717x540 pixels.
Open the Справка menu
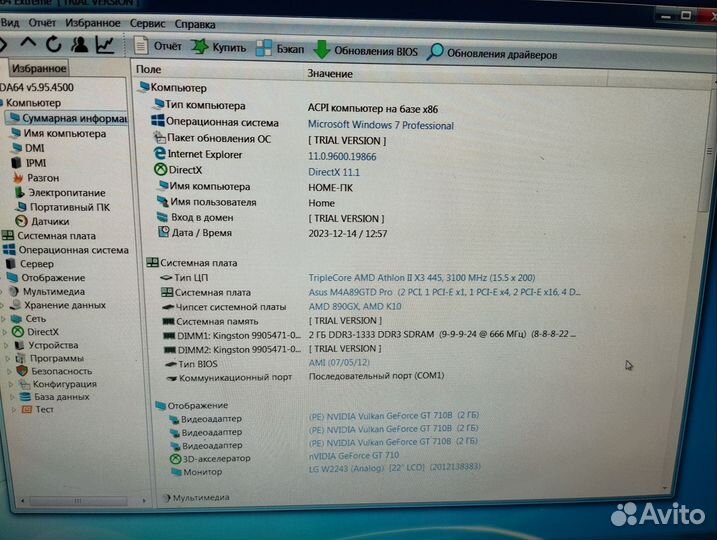tap(195, 24)
